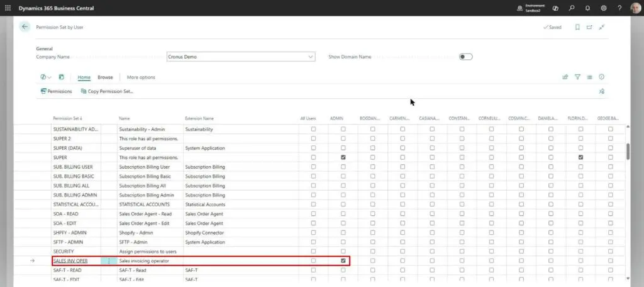
Task: Collapse the General section heading
Action: pos(45,48)
